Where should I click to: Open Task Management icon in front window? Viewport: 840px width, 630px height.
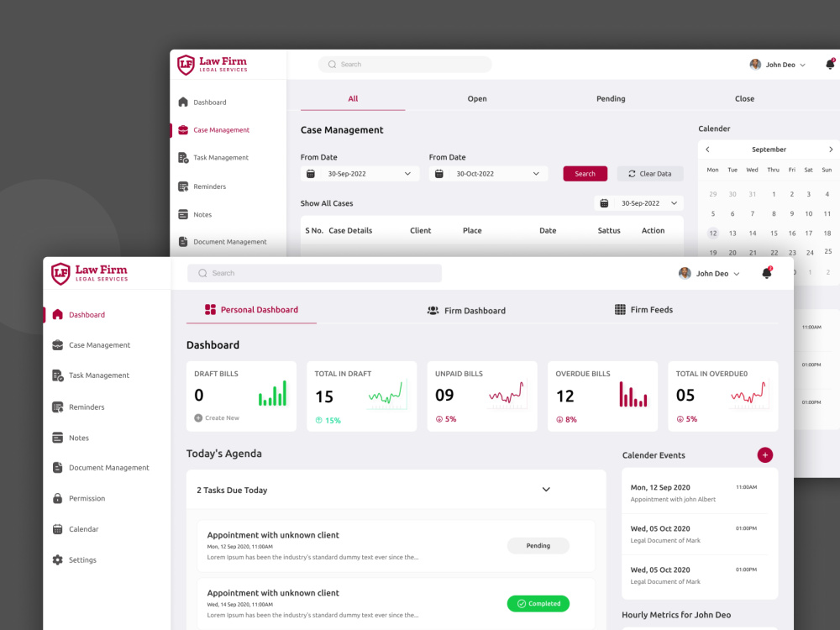click(x=57, y=375)
